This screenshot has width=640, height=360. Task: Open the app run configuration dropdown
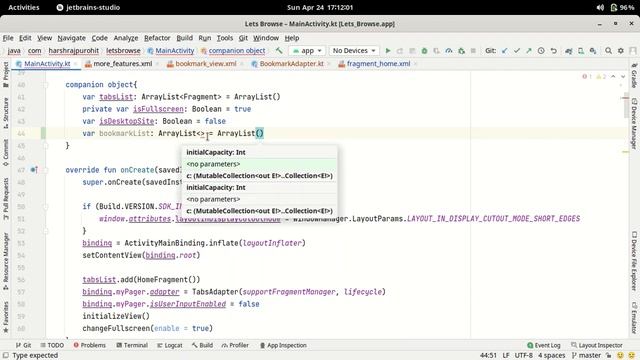click(307, 51)
